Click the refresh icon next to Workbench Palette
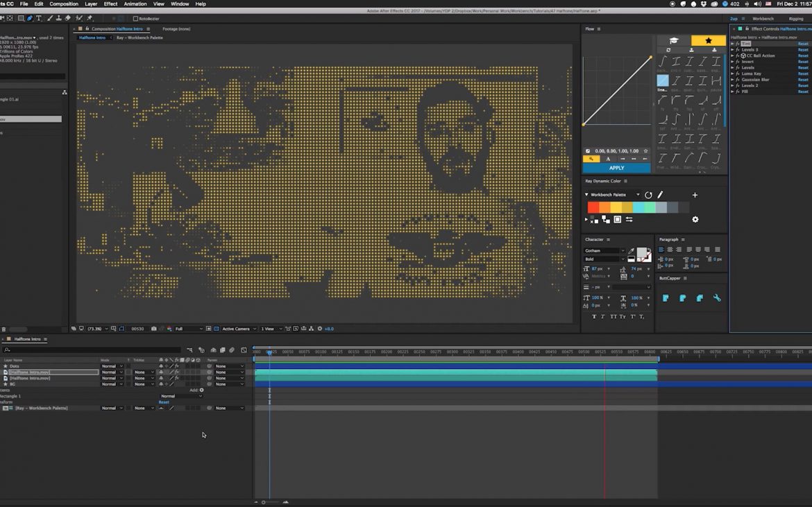 pyautogui.click(x=649, y=195)
